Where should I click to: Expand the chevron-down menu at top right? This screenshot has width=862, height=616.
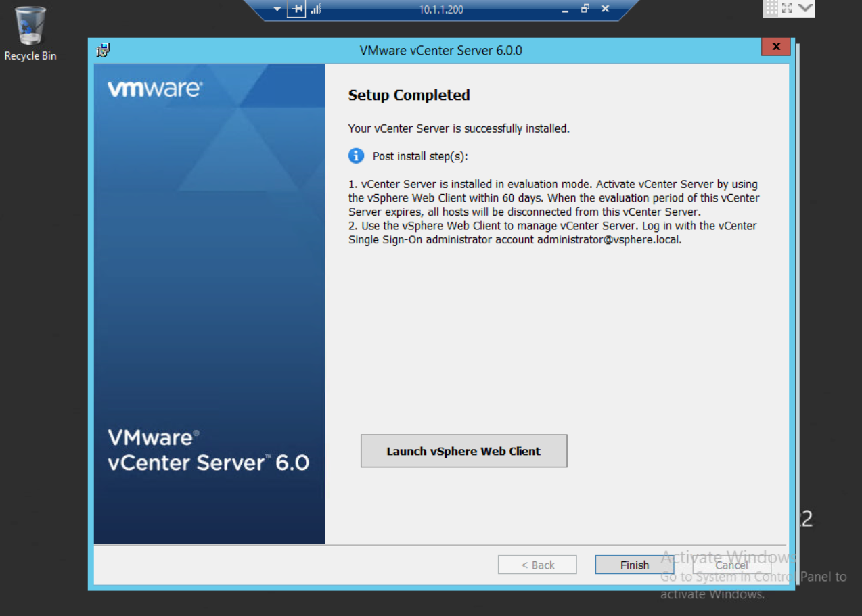pyautogui.click(x=805, y=8)
